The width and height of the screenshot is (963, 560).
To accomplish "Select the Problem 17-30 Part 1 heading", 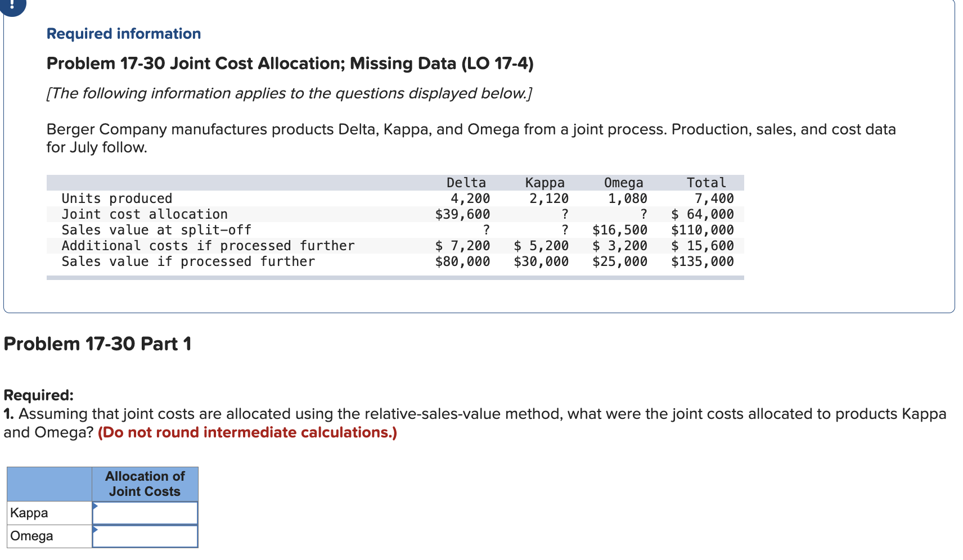I will pyautogui.click(x=97, y=342).
